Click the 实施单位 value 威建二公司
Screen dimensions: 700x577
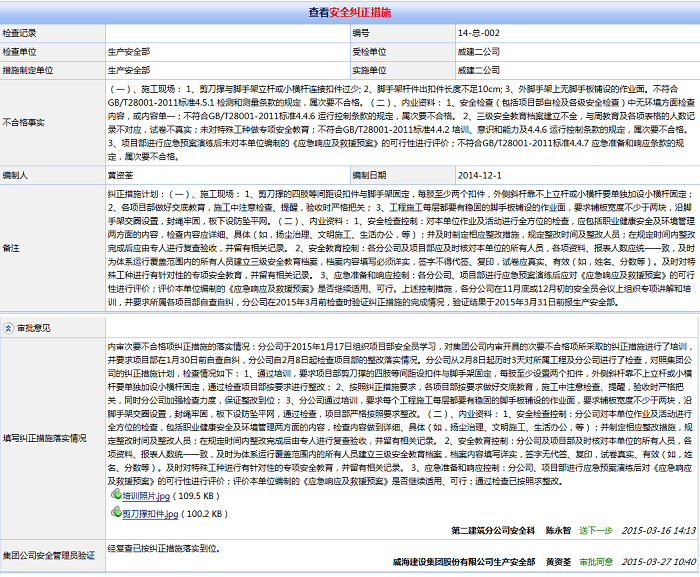[478, 70]
